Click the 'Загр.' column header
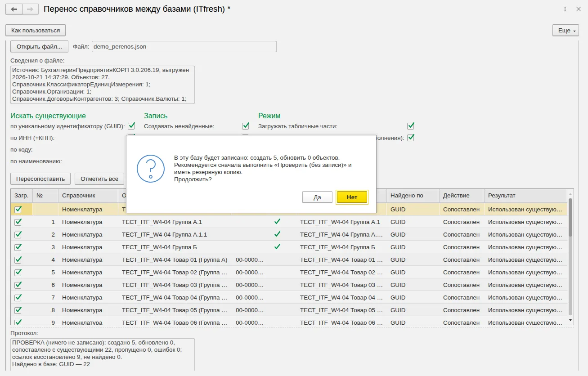The image size is (588, 376). tap(22, 196)
